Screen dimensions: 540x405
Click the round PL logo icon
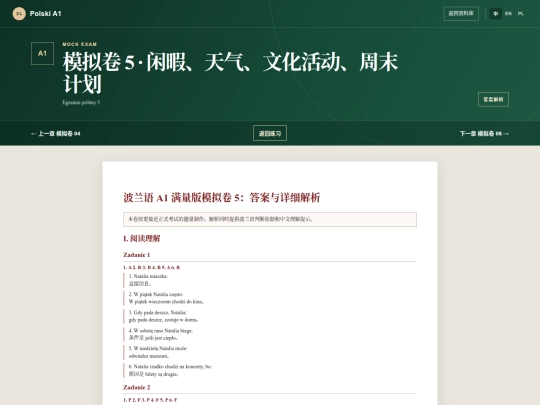(x=19, y=14)
